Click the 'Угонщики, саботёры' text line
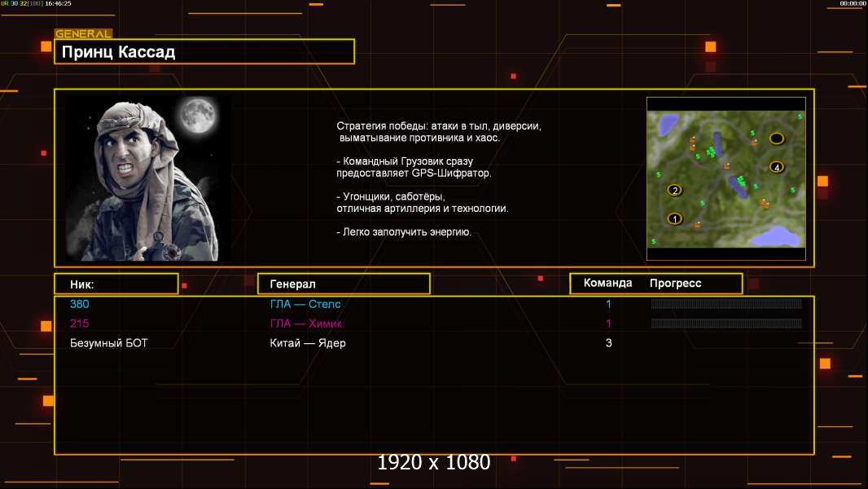The width and height of the screenshot is (868, 489). [391, 196]
